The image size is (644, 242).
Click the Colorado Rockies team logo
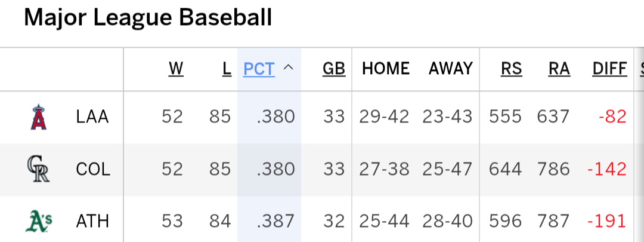pos(38,169)
